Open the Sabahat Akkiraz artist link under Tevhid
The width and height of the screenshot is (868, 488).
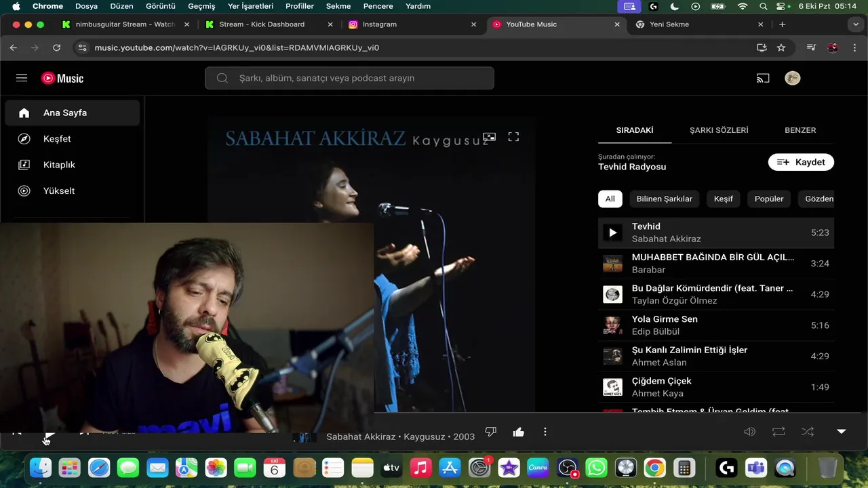(666, 239)
